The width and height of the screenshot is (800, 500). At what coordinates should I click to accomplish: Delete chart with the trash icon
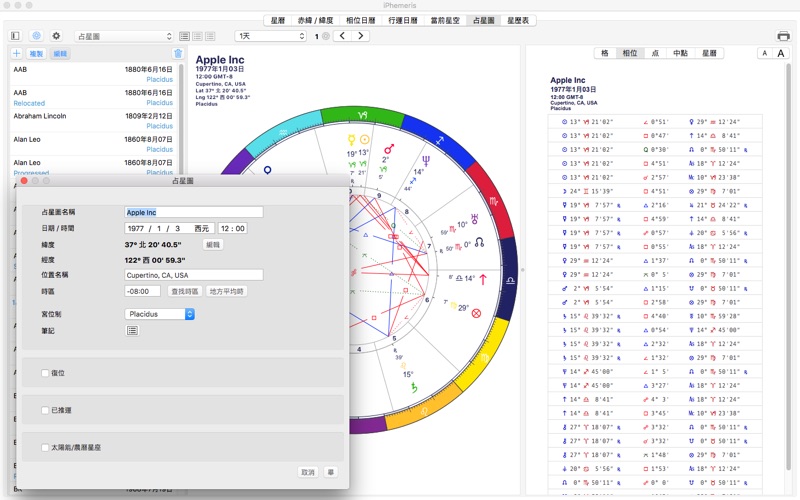pos(178,53)
